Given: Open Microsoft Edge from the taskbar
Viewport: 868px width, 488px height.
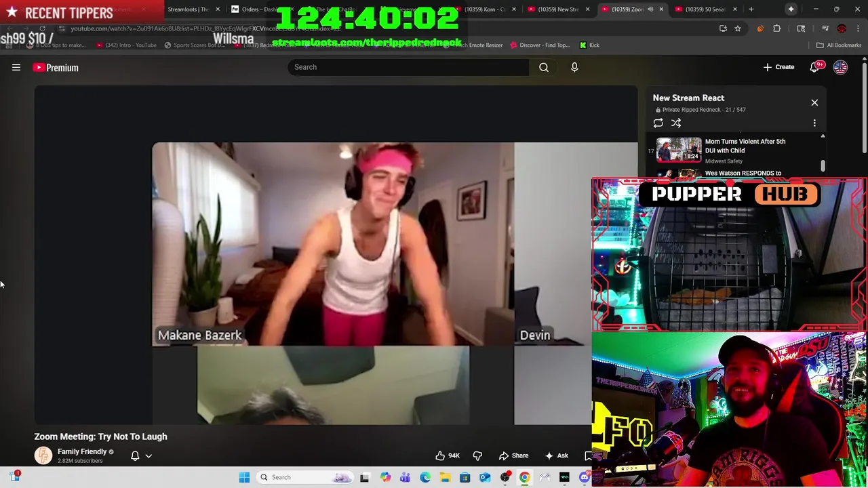Looking at the screenshot, I should (x=425, y=477).
